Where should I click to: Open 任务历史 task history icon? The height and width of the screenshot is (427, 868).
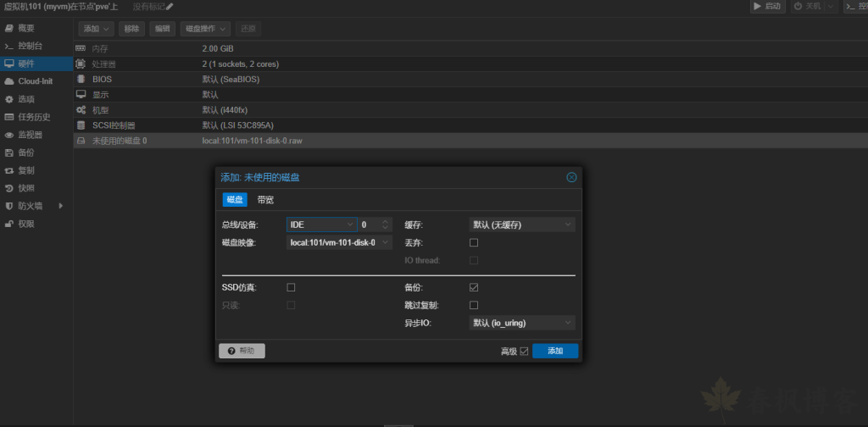(9, 117)
